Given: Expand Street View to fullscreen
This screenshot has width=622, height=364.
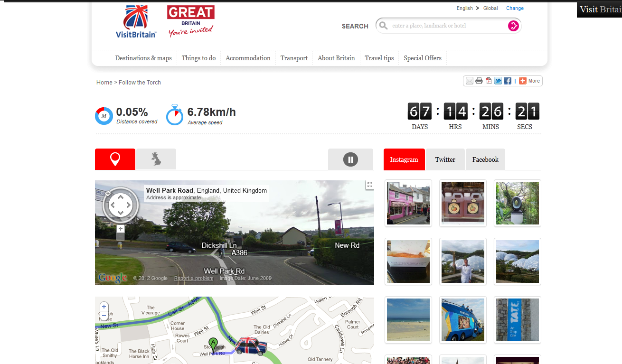Looking at the screenshot, I should point(369,185).
